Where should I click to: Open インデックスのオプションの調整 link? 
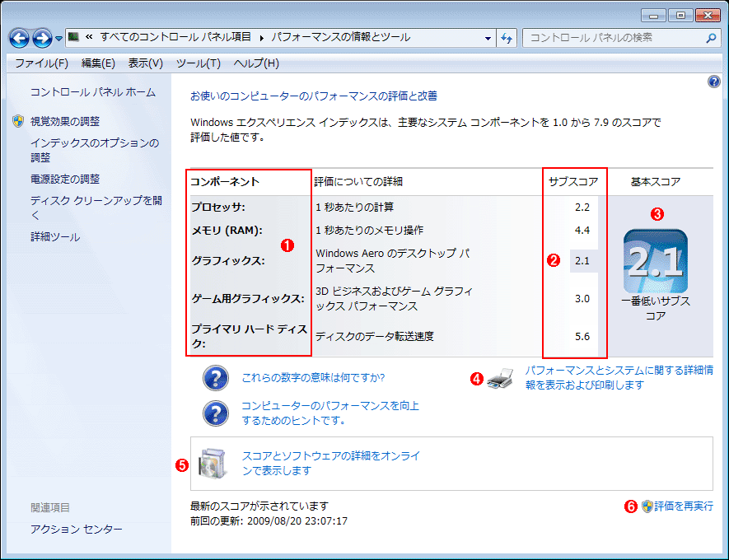[95, 150]
